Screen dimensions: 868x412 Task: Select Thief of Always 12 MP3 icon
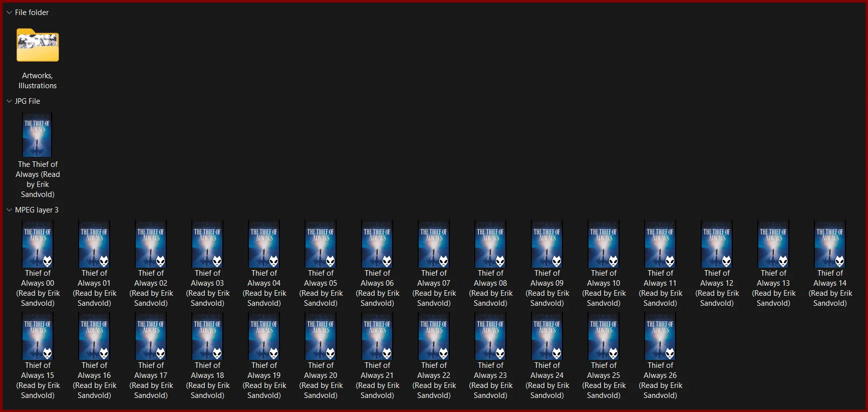717,244
